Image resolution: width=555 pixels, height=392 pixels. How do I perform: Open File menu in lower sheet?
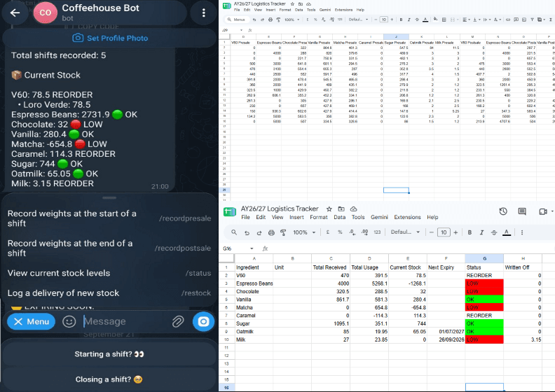tap(245, 218)
